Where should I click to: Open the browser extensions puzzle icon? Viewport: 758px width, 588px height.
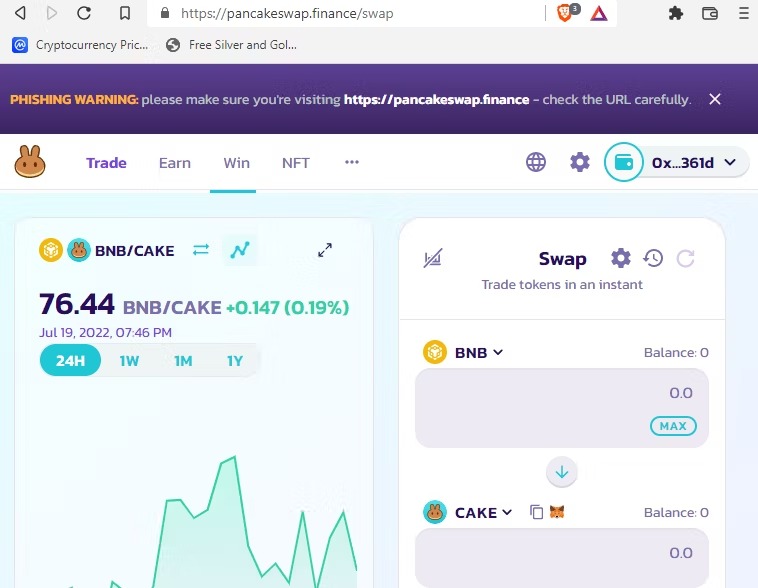pos(676,13)
